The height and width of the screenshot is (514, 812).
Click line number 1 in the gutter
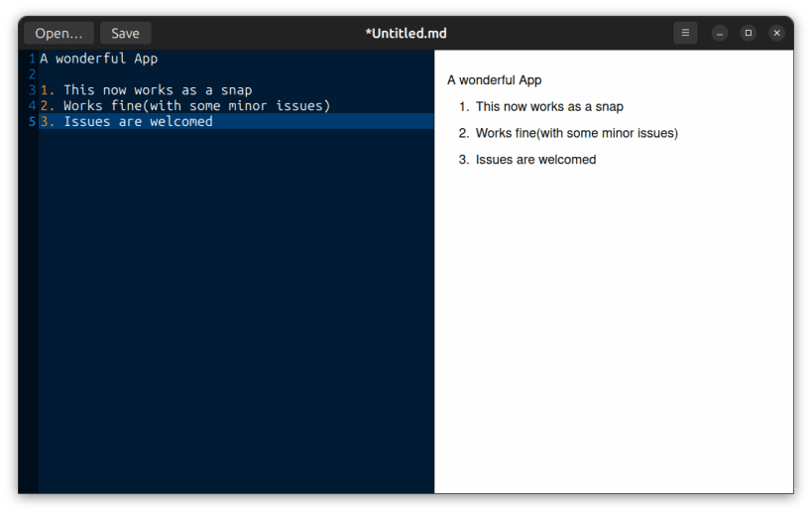click(x=32, y=59)
